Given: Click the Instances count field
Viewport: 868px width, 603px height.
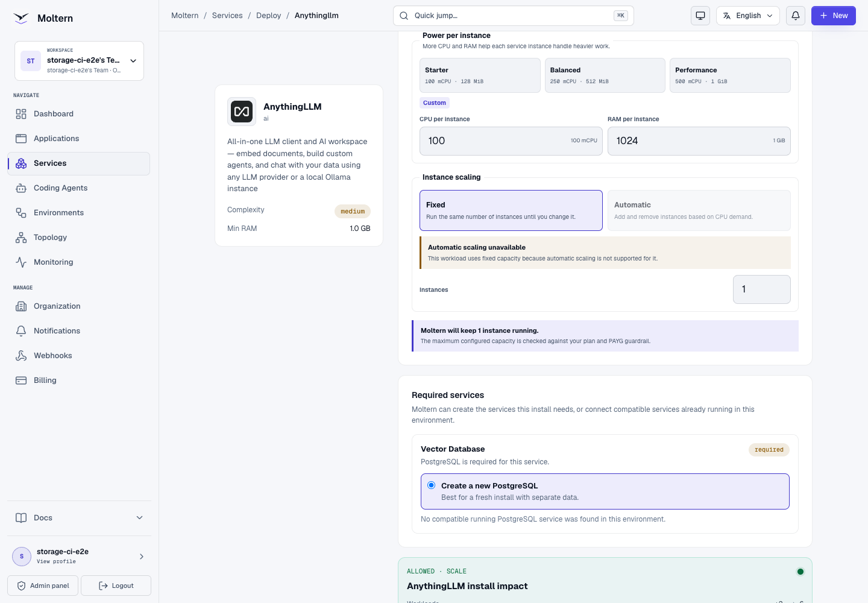Looking at the screenshot, I should pyautogui.click(x=762, y=289).
